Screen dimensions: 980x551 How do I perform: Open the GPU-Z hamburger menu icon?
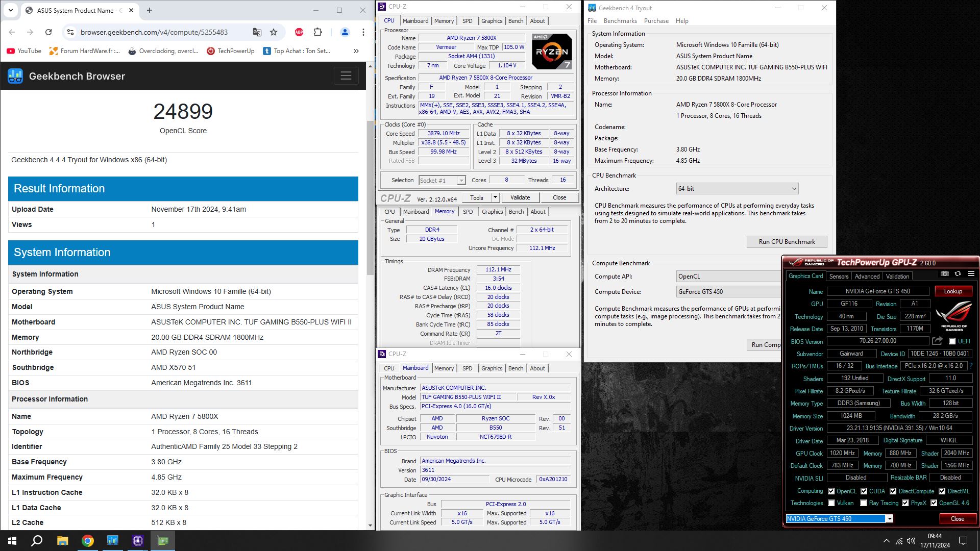(x=971, y=273)
